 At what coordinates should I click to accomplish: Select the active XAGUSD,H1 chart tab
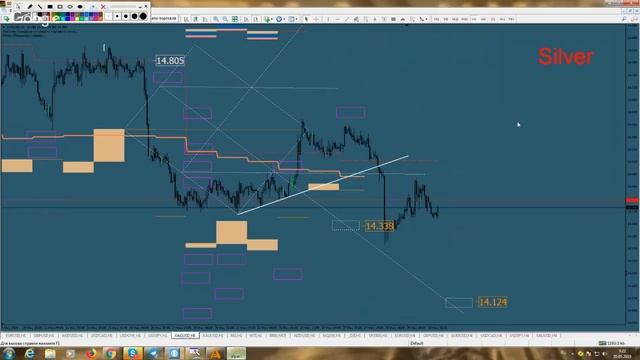tap(185, 336)
